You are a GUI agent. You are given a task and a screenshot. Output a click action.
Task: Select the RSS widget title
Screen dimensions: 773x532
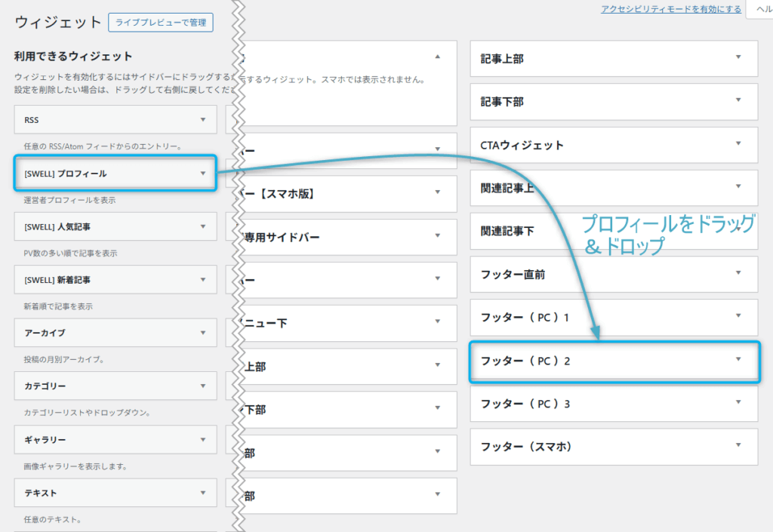(32, 120)
